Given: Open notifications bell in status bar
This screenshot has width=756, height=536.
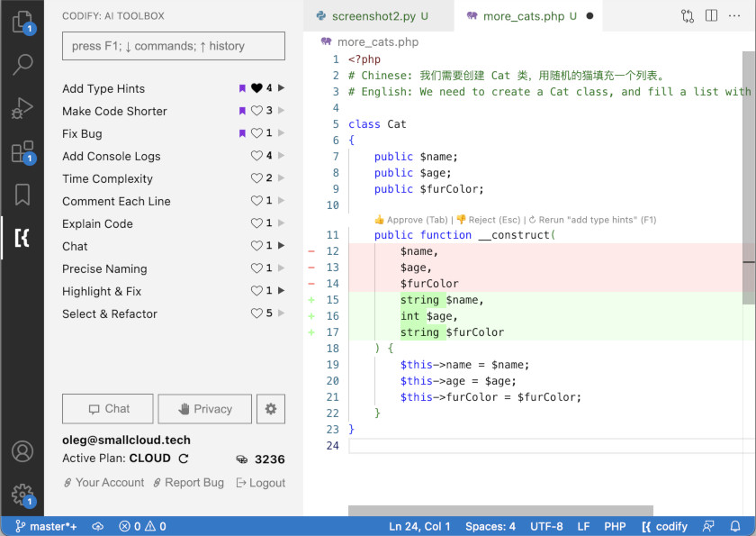Looking at the screenshot, I should (x=735, y=526).
